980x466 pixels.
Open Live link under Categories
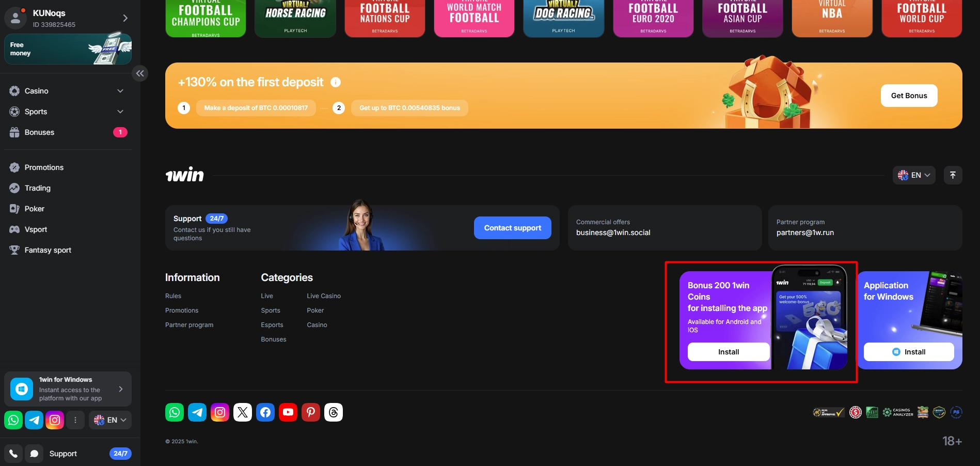coord(267,296)
